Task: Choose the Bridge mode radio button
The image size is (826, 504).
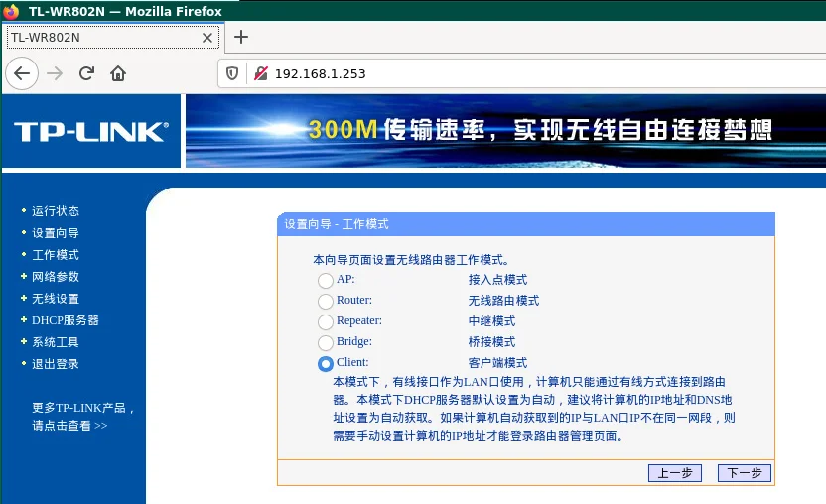Action: tap(326, 342)
